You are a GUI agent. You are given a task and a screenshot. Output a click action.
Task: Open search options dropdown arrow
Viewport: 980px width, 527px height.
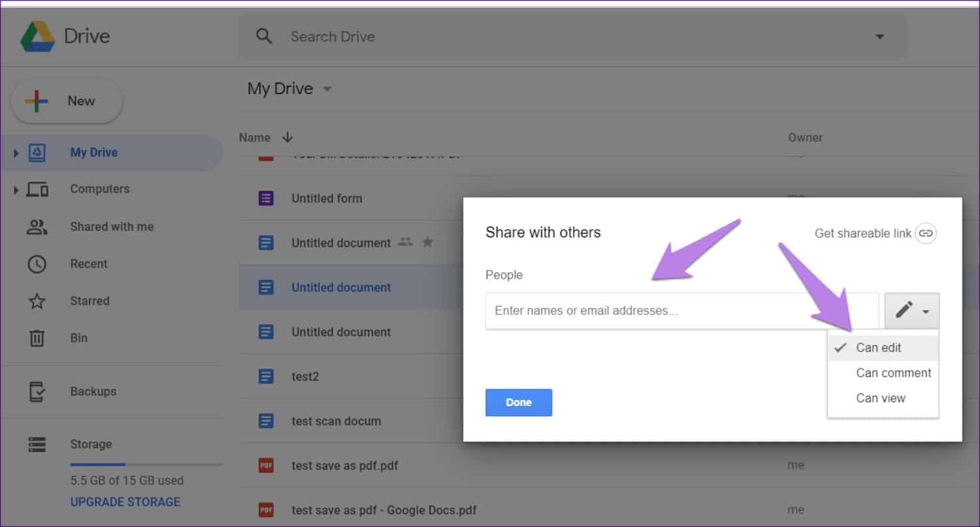coord(879,37)
